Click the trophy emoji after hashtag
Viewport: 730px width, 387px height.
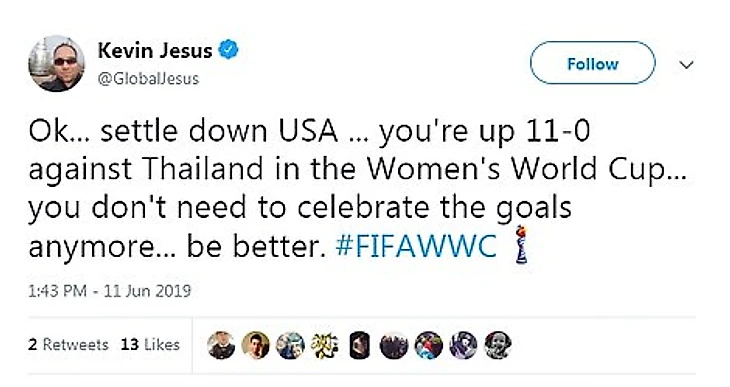click(x=521, y=244)
